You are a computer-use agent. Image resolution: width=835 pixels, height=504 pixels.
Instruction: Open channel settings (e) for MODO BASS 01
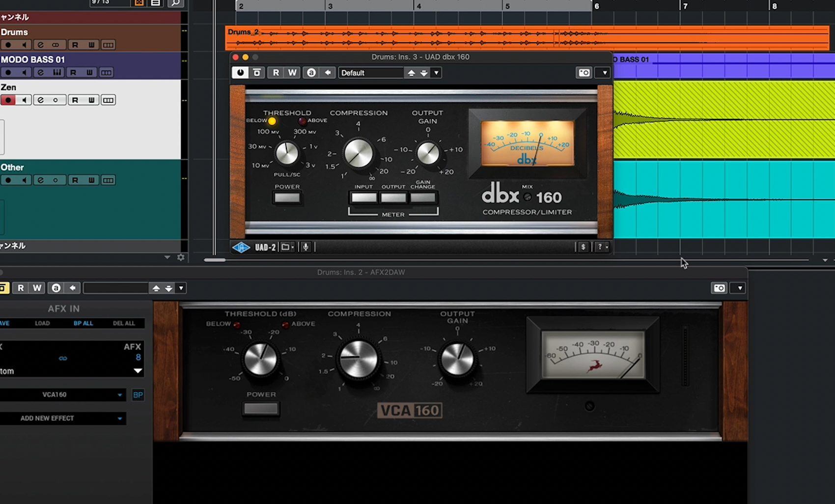pyautogui.click(x=40, y=72)
